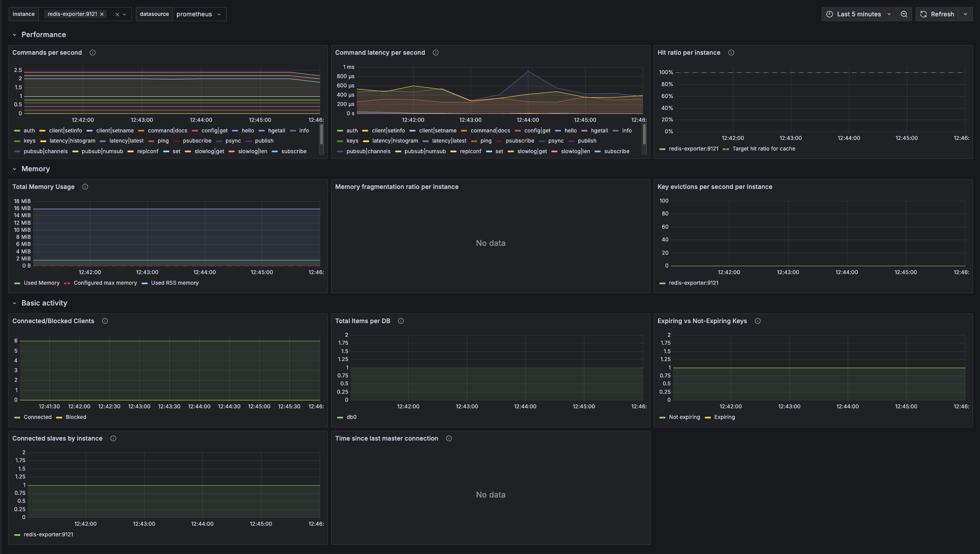
Task: Remove redis-exporter:9121 instance chip
Action: click(x=102, y=14)
